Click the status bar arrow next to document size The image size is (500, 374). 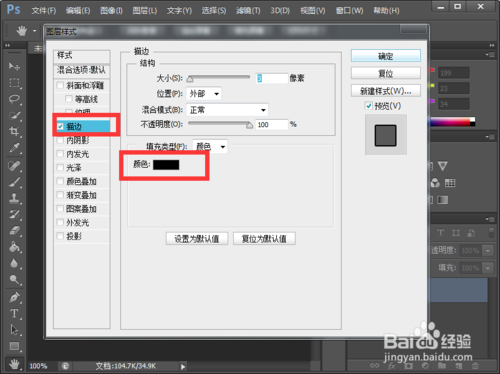coord(183,366)
